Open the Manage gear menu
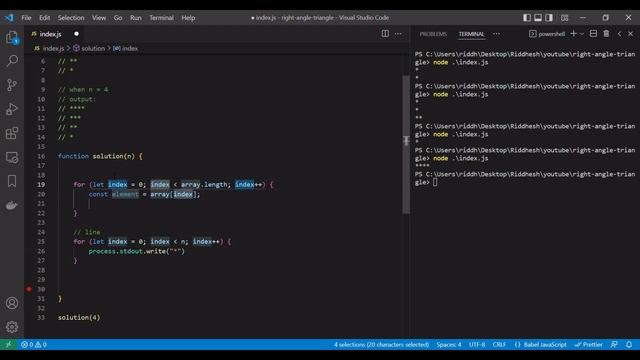Viewport: 640px width, 360px height. [x=12, y=327]
